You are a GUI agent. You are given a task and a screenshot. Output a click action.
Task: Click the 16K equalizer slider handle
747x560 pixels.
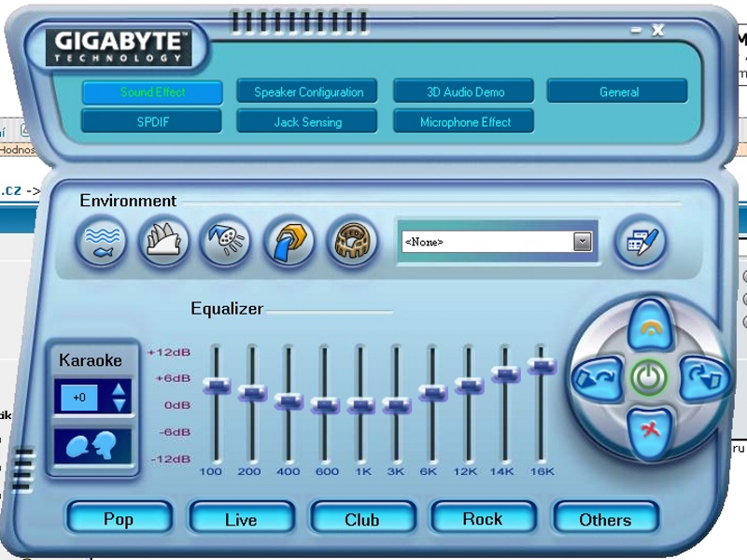[x=542, y=365]
